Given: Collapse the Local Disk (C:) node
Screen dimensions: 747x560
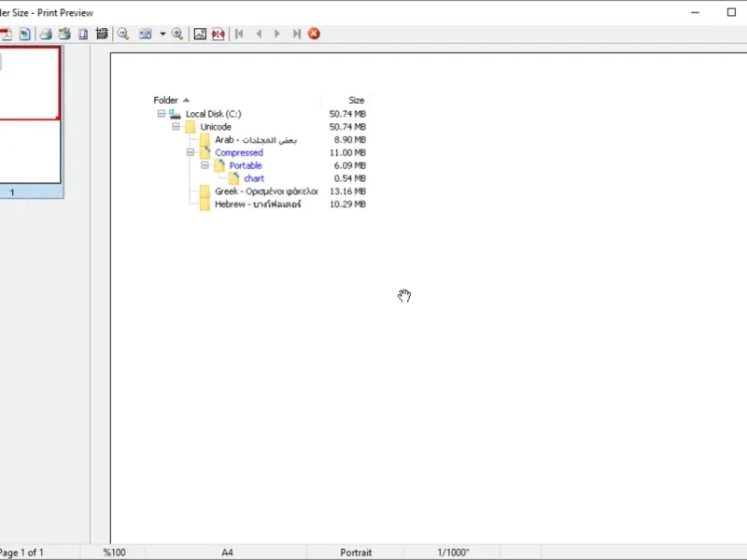Looking at the screenshot, I should pos(162,114).
